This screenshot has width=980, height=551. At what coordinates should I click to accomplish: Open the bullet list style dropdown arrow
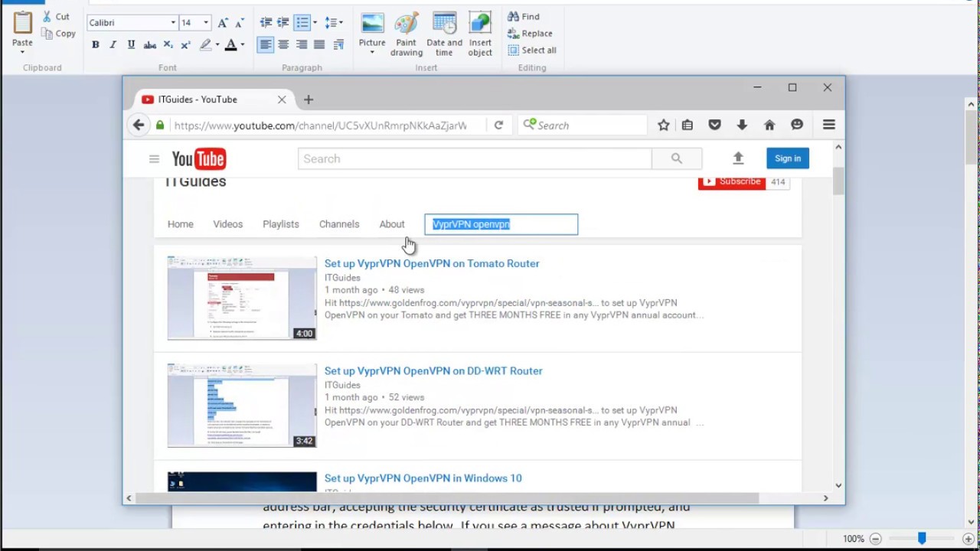click(315, 23)
